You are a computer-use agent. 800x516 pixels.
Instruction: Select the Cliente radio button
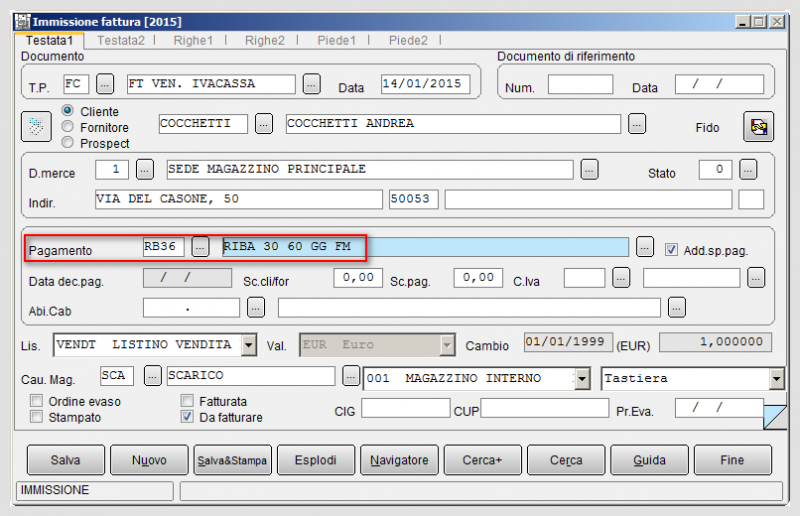tap(67, 110)
